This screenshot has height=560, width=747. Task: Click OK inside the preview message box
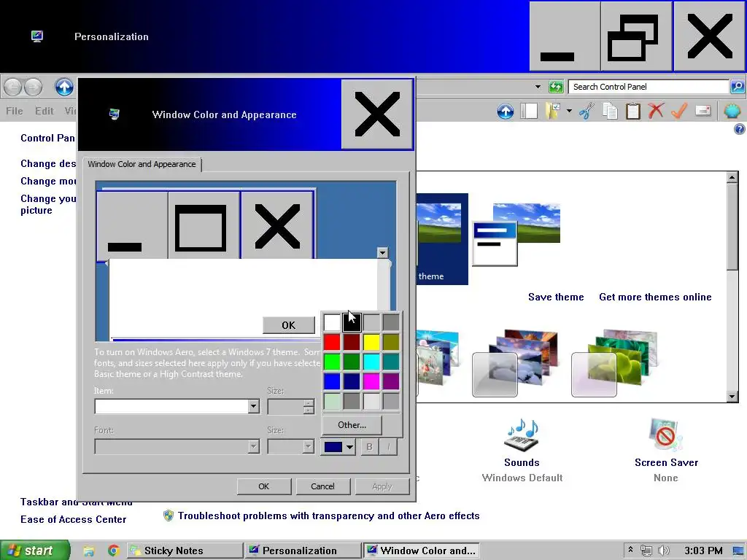point(289,325)
